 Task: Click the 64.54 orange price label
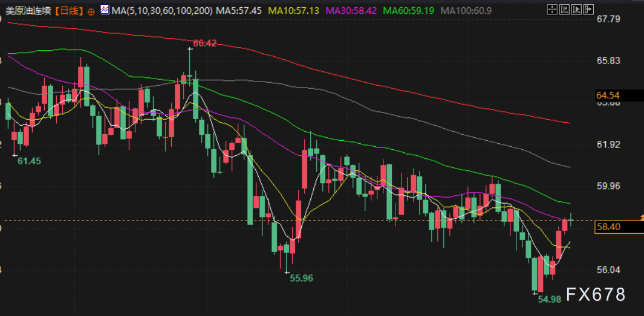click(608, 95)
